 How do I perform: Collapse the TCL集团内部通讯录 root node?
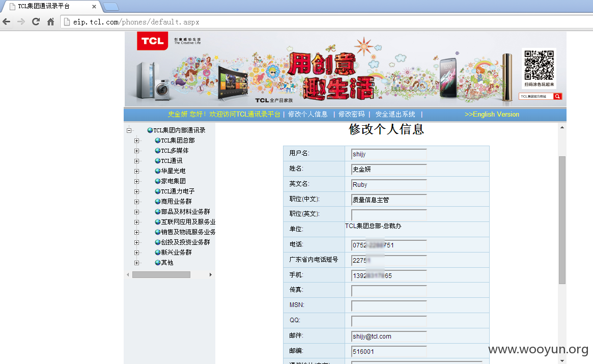(x=129, y=130)
